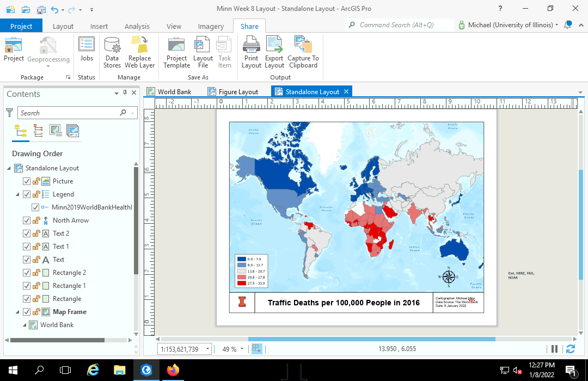Toggle lock on Picture element
588x381 pixels.
[x=36, y=181]
